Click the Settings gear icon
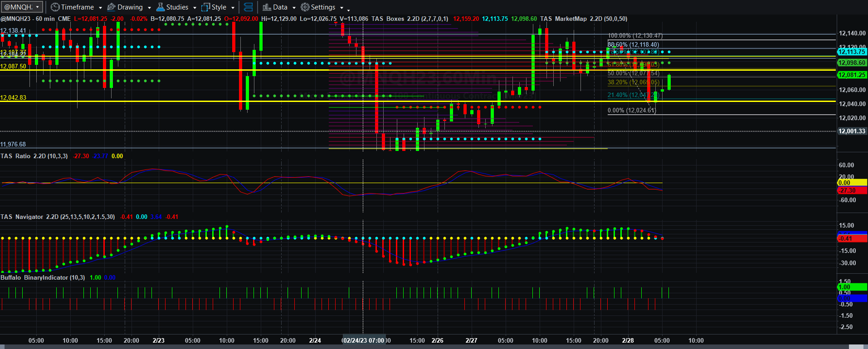 [305, 7]
